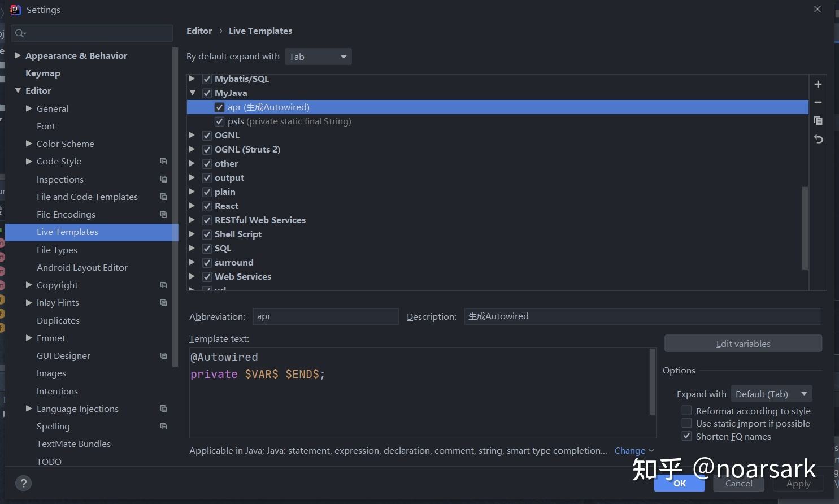Expand the Language Injections node

coord(29,409)
